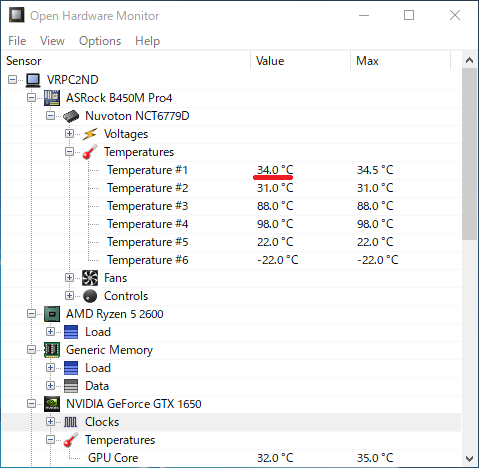Image resolution: width=479 pixels, height=468 pixels.
Task: Expand the Voltages node
Action: (69, 134)
